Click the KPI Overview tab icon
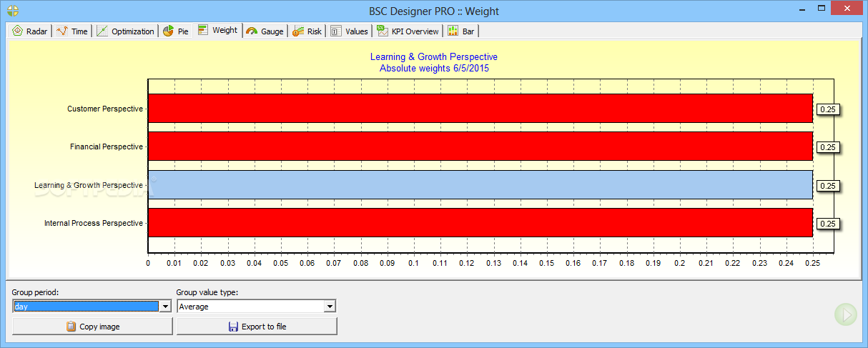Screen dimensions: 868x348 coord(382,31)
